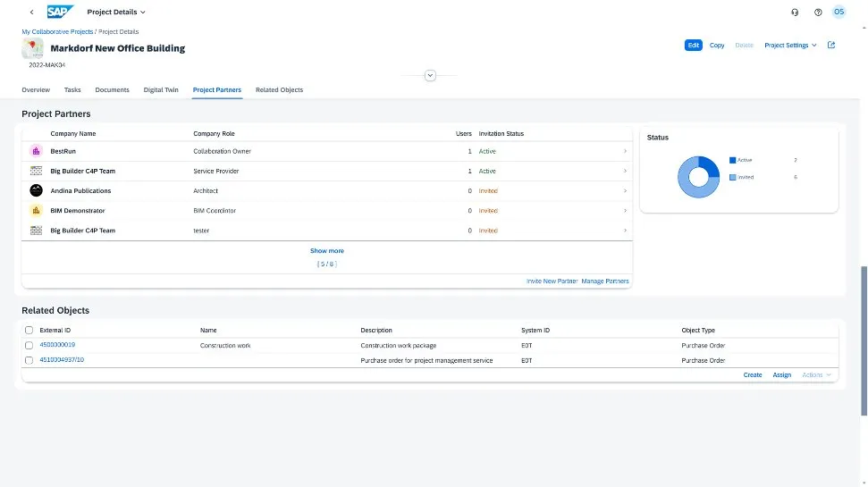868x487 pixels.
Task: Click the BIM Coordinator role cell
Action: point(215,211)
